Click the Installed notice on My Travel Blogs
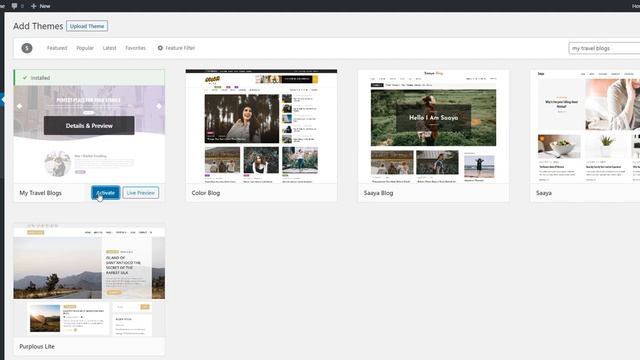Screen dimensions: 640x360 click(89, 78)
